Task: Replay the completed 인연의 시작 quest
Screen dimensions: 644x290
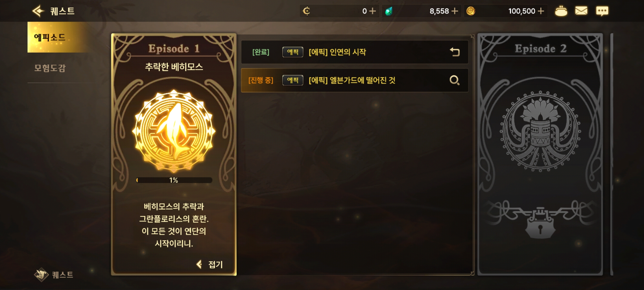Action: (455, 52)
